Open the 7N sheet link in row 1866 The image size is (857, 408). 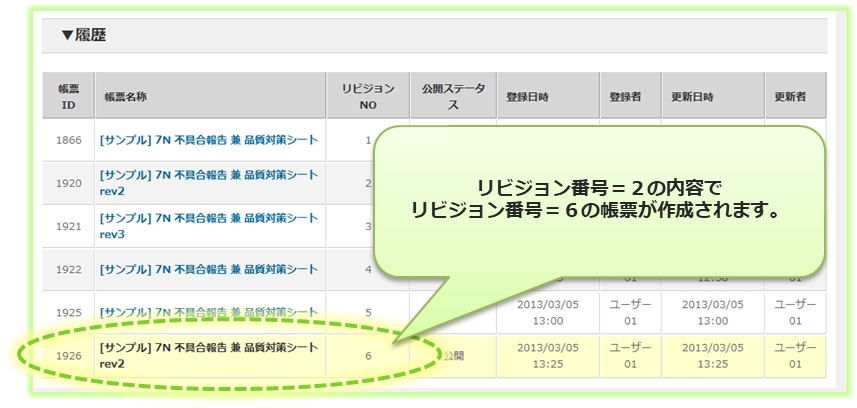[x=208, y=140]
